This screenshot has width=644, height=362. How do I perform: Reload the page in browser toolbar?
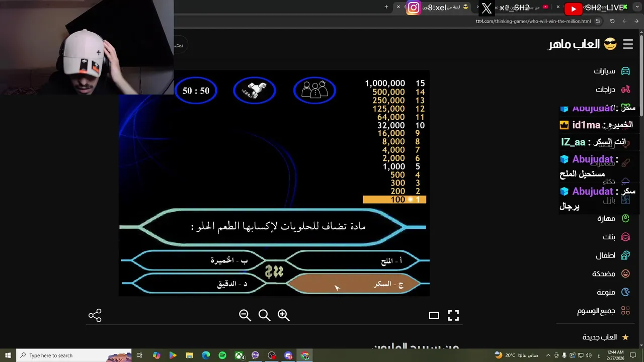point(612,21)
